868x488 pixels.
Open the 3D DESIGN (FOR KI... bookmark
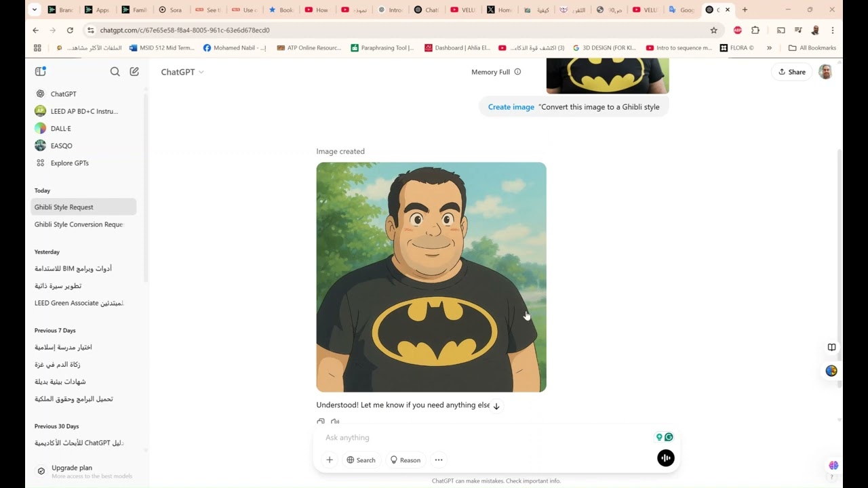[x=606, y=48]
